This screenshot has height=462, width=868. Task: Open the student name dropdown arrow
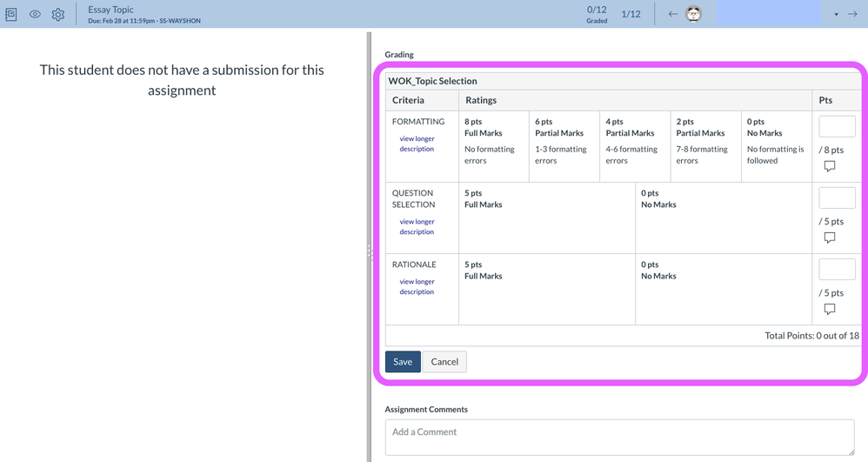(836, 15)
